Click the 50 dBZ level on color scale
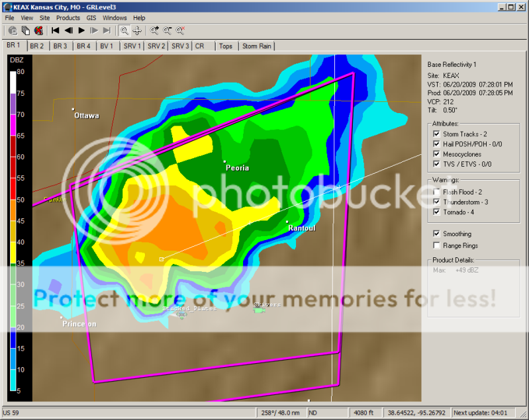 click(21, 200)
